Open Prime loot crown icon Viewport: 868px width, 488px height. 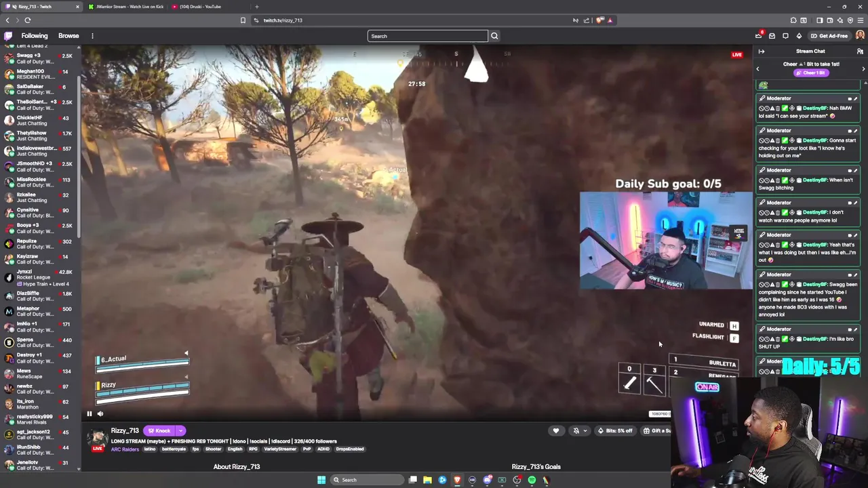pyautogui.click(x=758, y=36)
